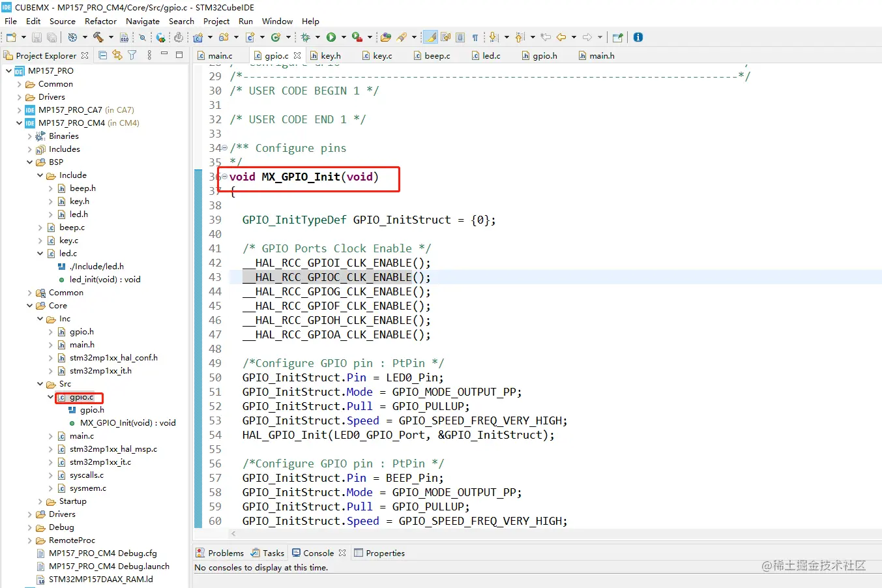
Task: Click the Build hammer icon
Action: (x=98, y=38)
